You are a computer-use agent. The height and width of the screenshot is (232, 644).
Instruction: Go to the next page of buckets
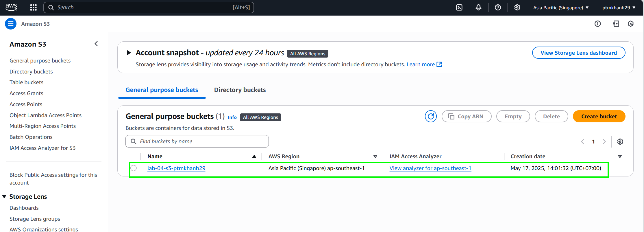pos(604,141)
